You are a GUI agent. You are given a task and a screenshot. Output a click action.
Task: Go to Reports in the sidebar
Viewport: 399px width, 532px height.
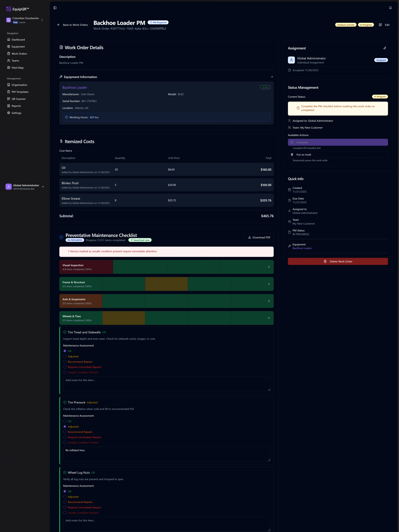16,106
